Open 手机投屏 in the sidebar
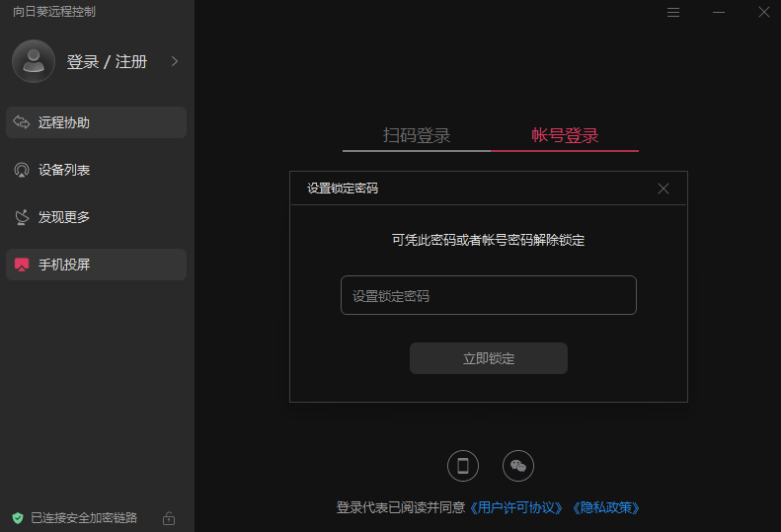This screenshot has width=781, height=532. tap(96, 265)
